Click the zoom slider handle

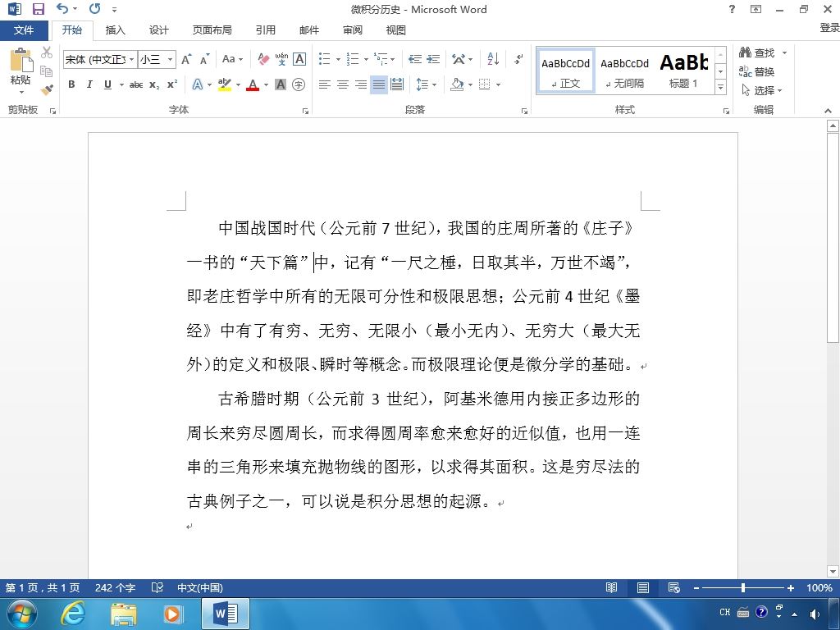pos(743,587)
